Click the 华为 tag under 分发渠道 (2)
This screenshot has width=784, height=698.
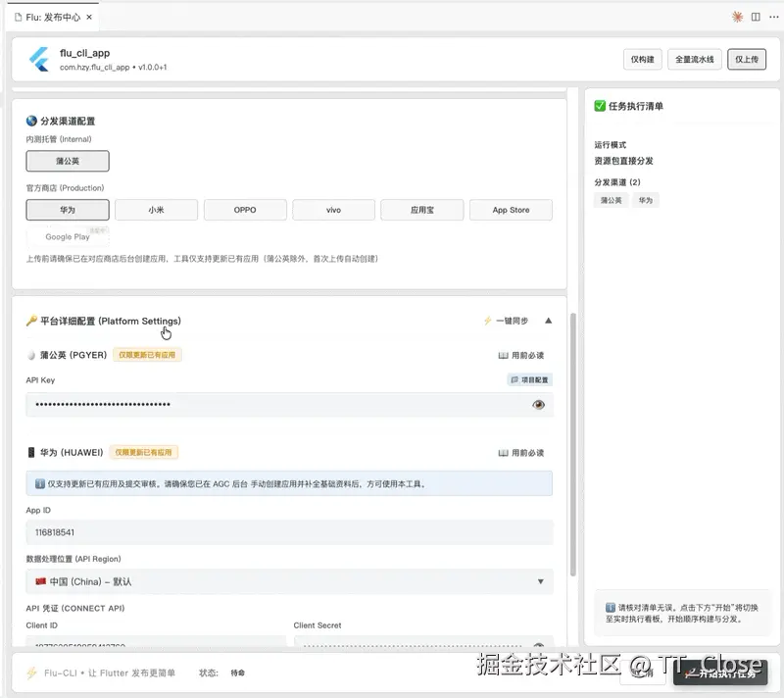tap(646, 201)
